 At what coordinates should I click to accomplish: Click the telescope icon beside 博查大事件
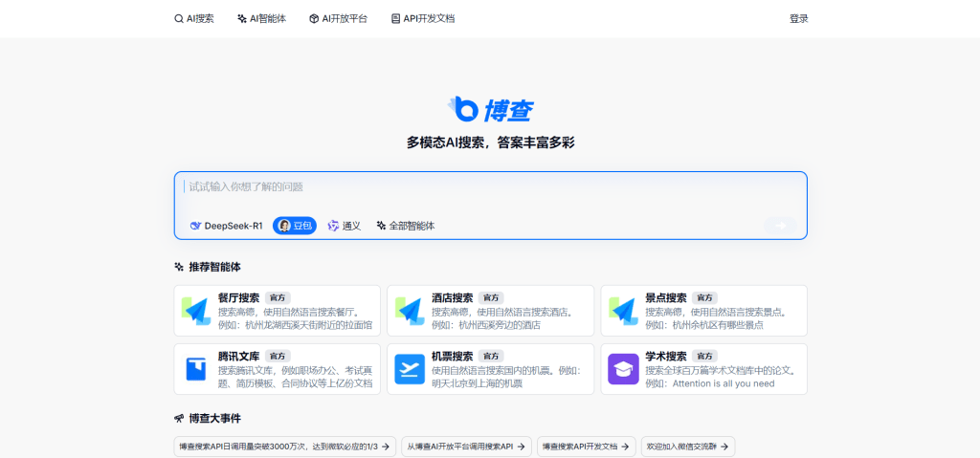click(x=179, y=418)
